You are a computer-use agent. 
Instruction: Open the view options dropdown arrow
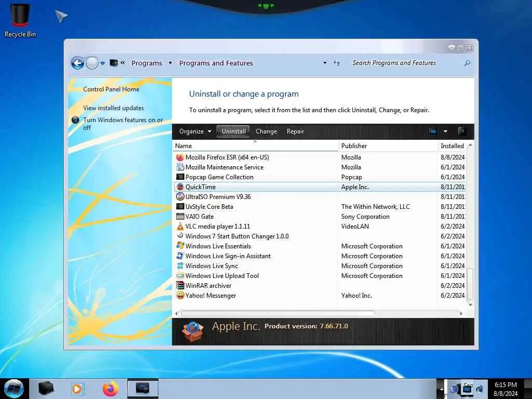pos(445,131)
